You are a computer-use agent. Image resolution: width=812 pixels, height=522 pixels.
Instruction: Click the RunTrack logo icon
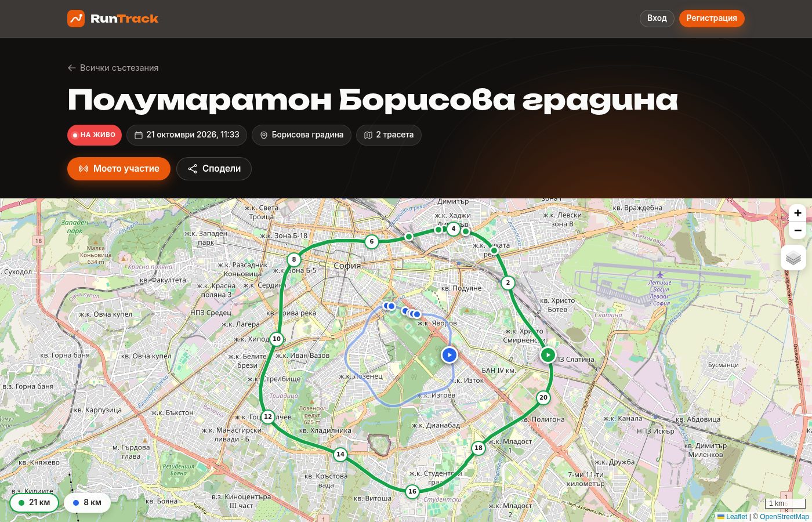[x=76, y=19]
